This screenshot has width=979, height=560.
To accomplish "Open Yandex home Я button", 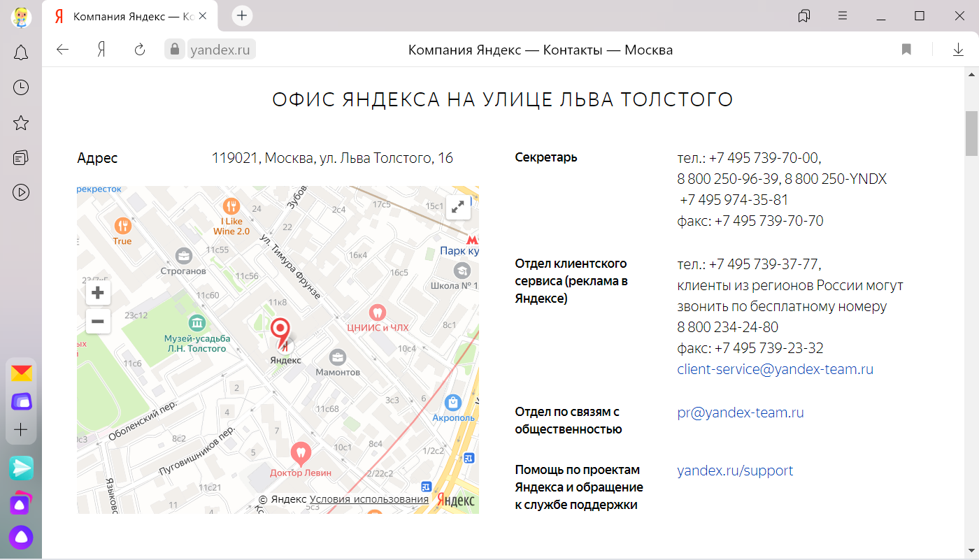I will click(101, 49).
